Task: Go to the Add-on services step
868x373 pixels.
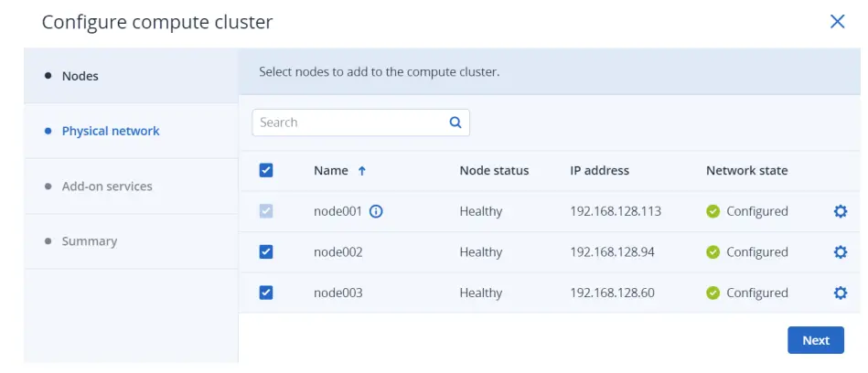Action: [x=131, y=186]
